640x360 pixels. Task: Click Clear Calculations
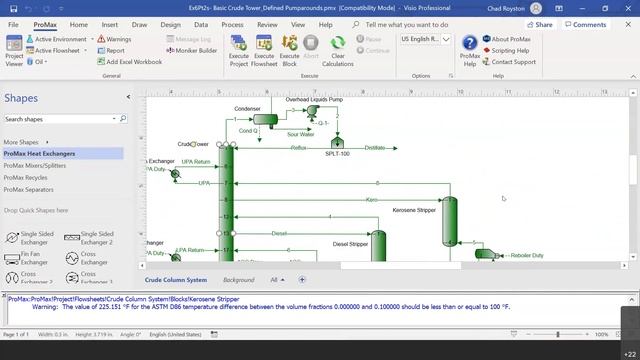click(338, 51)
